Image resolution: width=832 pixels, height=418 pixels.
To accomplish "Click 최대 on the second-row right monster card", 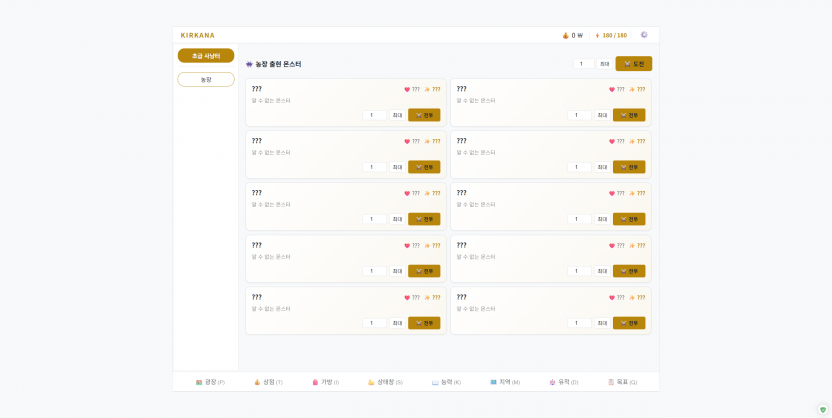I will click(x=602, y=167).
